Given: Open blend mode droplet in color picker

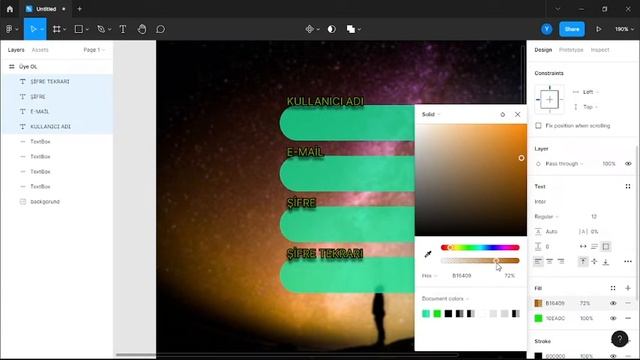Looking at the screenshot, I should pyautogui.click(x=502, y=114).
